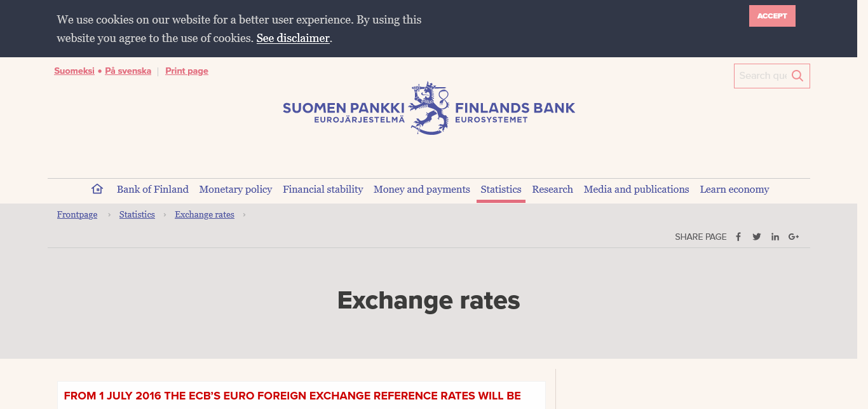Switch language to På svenska
Screen dimensions: 868x409
(x=128, y=71)
